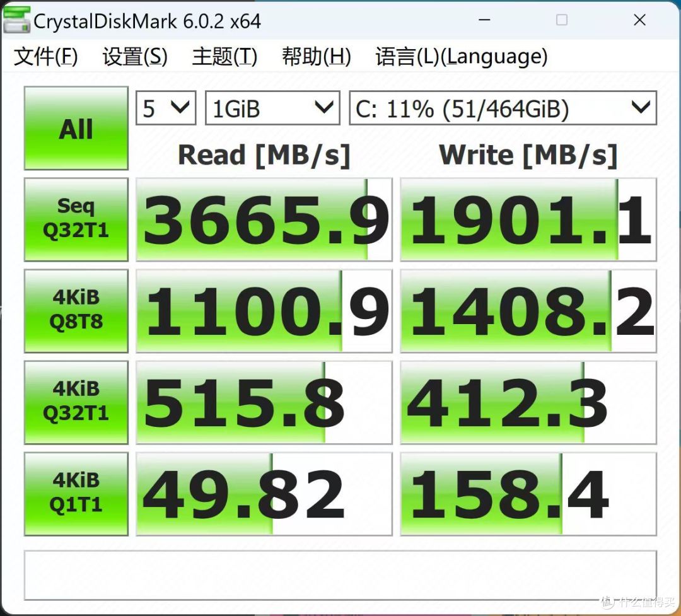This screenshot has width=681, height=616.
Task: Select the 4KiB Q1T1 read result 49.82
Action: click(x=264, y=494)
